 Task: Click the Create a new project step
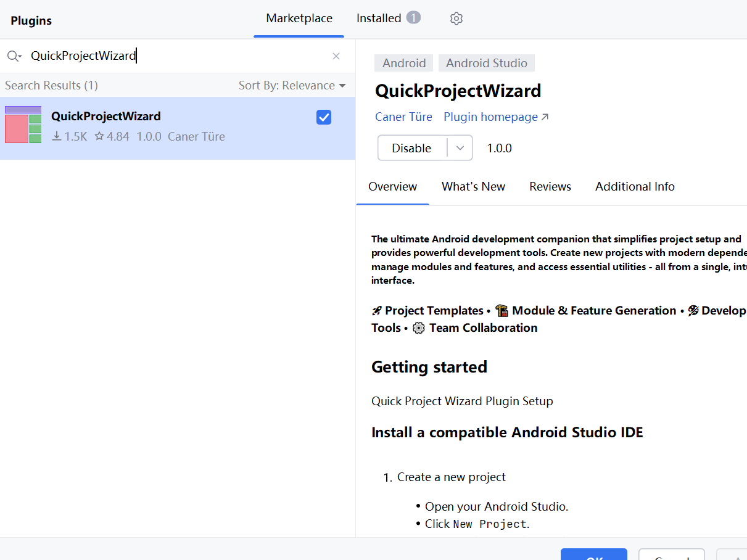(x=452, y=477)
